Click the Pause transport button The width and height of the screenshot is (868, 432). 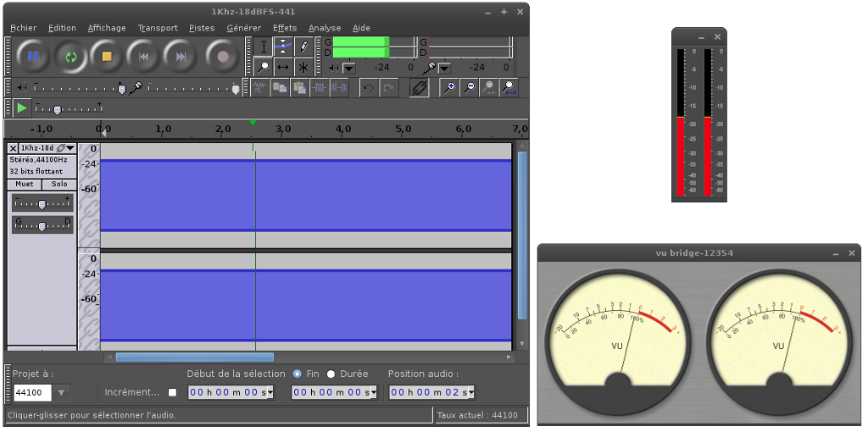tap(34, 57)
